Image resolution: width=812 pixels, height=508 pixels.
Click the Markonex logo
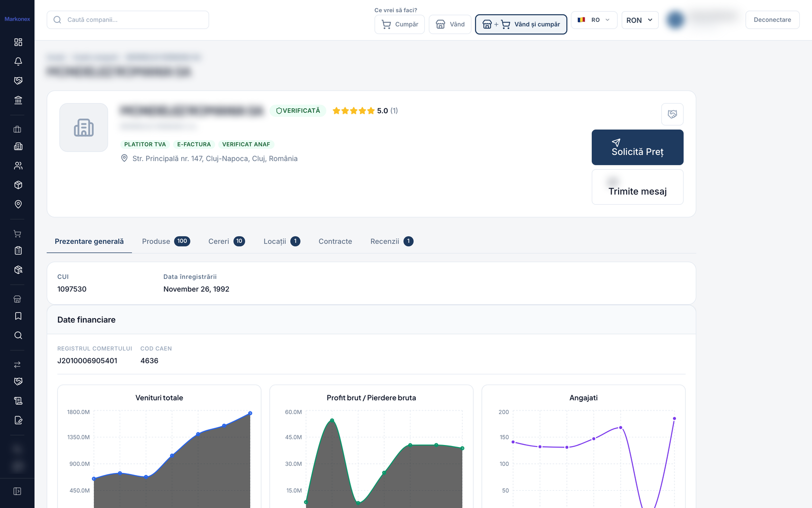pyautogui.click(x=17, y=19)
